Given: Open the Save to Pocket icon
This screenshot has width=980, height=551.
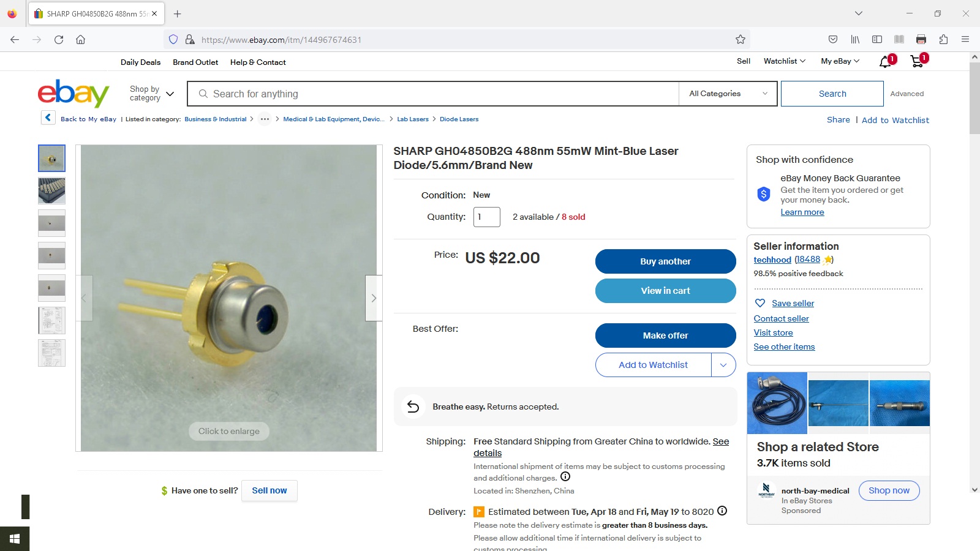Looking at the screenshot, I should pyautogui.click(x=833, y=40).
